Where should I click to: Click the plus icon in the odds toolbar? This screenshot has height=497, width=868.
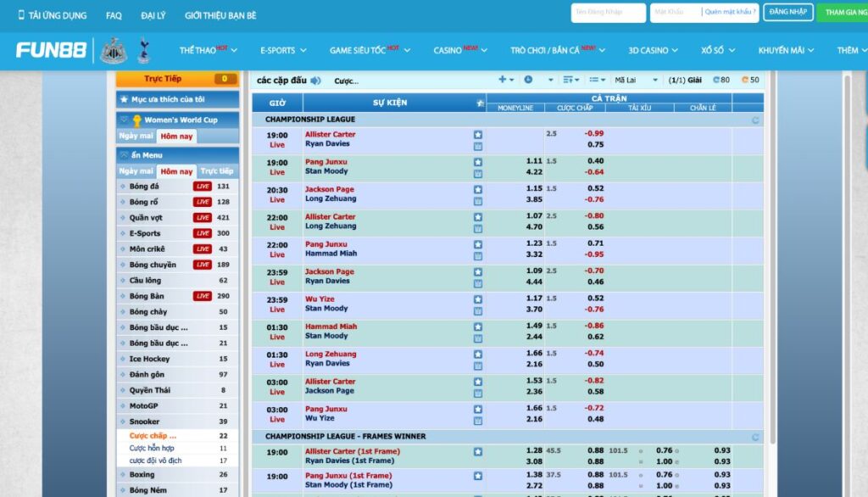click(x=502, y=79)
